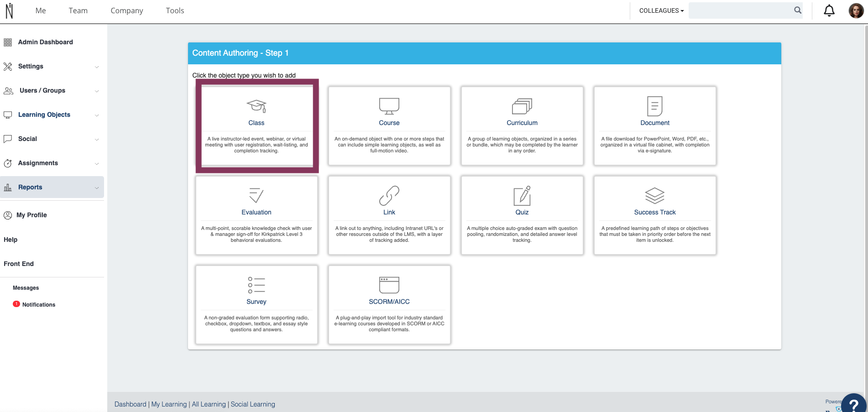Click the Link chain icon

coord(389,195)
